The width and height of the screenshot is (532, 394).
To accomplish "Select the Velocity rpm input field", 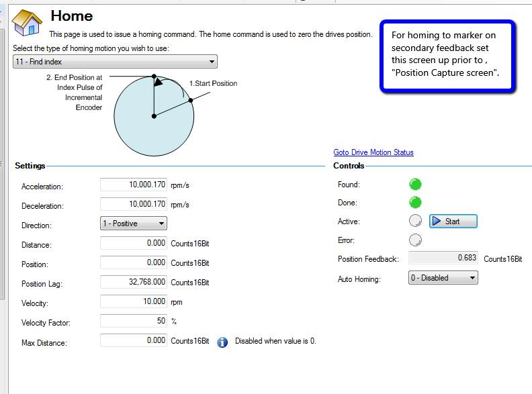I will tap(134, 301).
